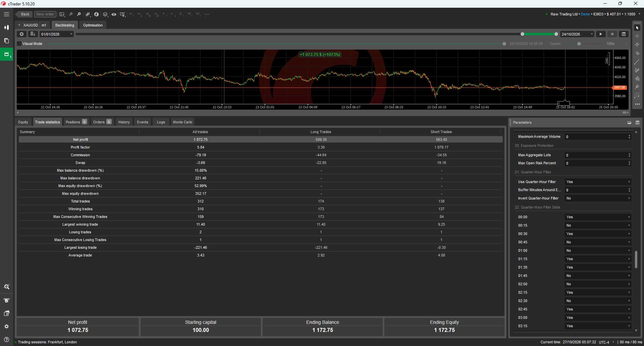This screenshot has height=346, width=644.
Task: Click the speed slider handle
Action: click(x=579, y=44)
